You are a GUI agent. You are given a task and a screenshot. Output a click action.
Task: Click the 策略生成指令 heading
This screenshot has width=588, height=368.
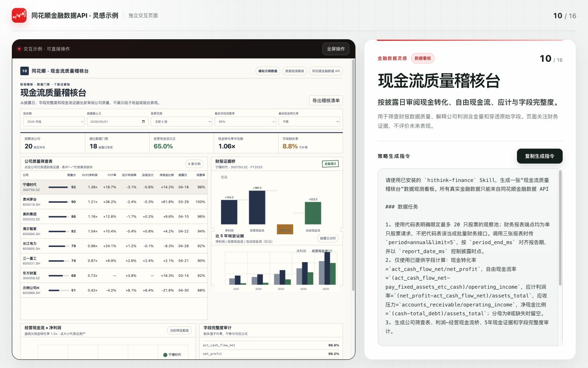(x=394, y=156)
